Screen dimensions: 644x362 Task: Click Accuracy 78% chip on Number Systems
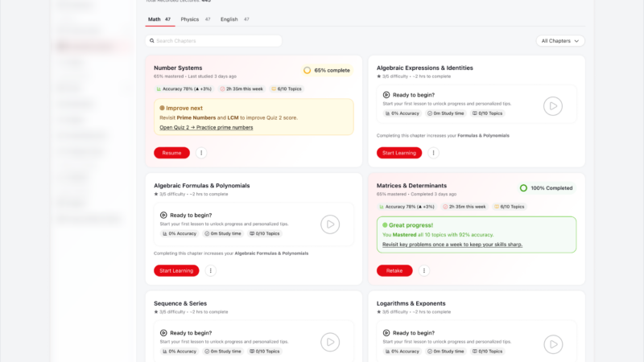point(184,88)
